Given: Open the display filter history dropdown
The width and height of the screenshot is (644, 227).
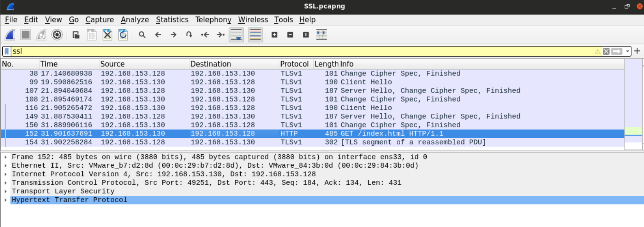Looking at the screenshot, I should click(627, 51).
